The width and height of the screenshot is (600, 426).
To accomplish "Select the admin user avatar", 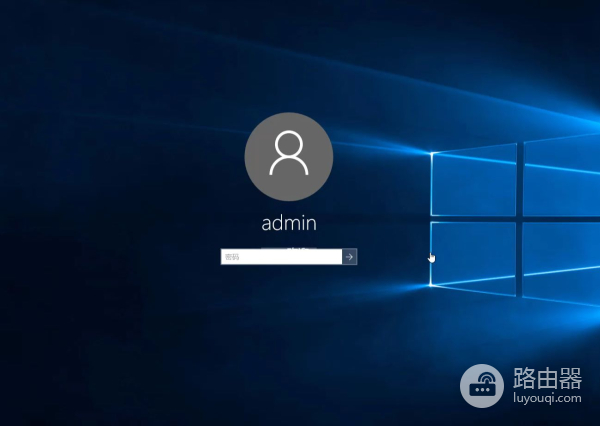I will [x=289, y=157].
